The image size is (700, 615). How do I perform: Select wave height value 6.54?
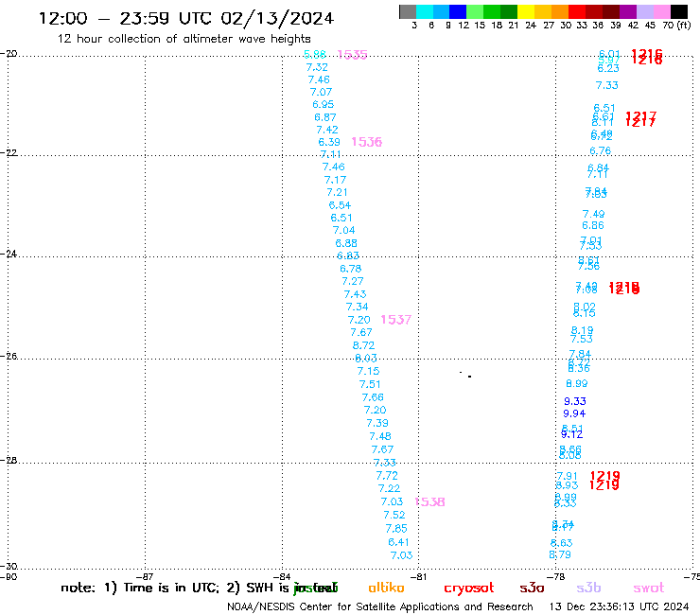tap(340, 205)
